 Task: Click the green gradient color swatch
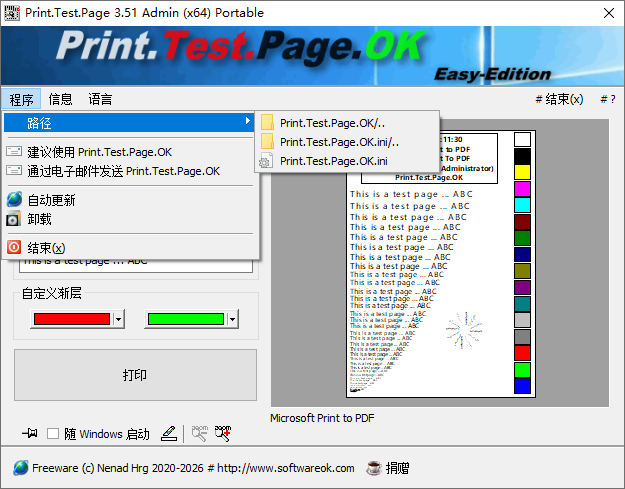pyautogui.click(x=186, y=319)
